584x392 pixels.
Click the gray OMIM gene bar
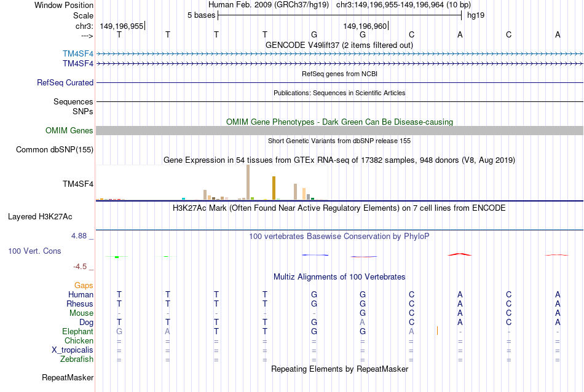[340, 131]
